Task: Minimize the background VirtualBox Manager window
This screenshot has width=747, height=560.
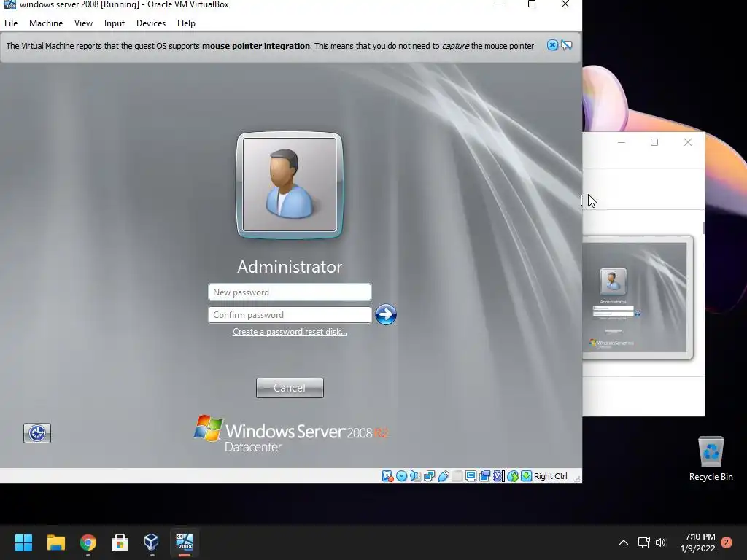Action: [x=622, y=142]
